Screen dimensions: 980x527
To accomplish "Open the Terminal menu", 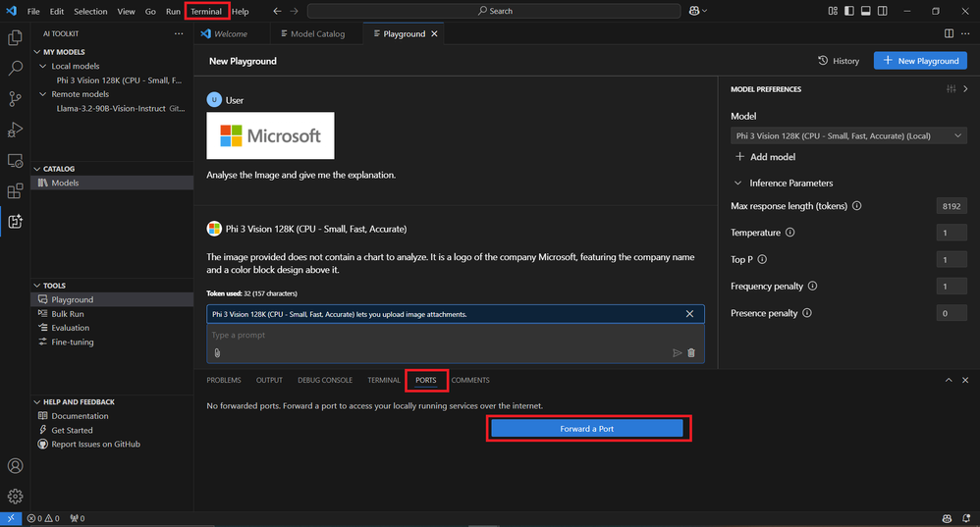I will click(206, 11).
